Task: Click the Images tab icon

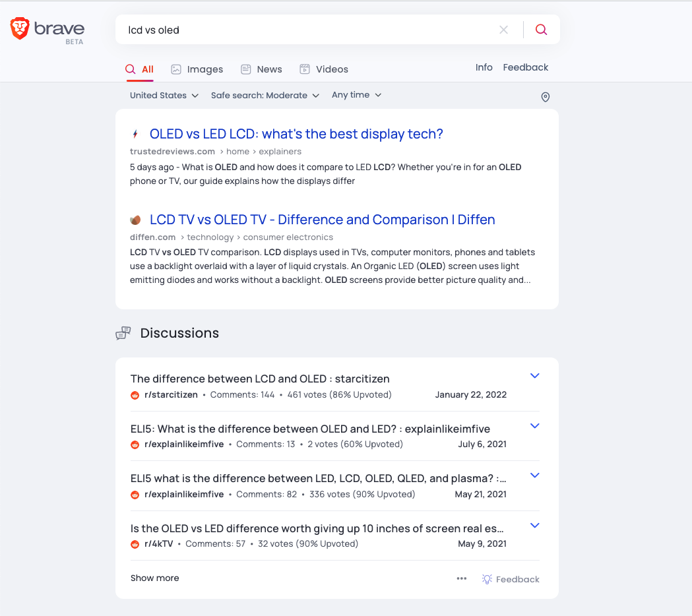Action: coord(176,69)
